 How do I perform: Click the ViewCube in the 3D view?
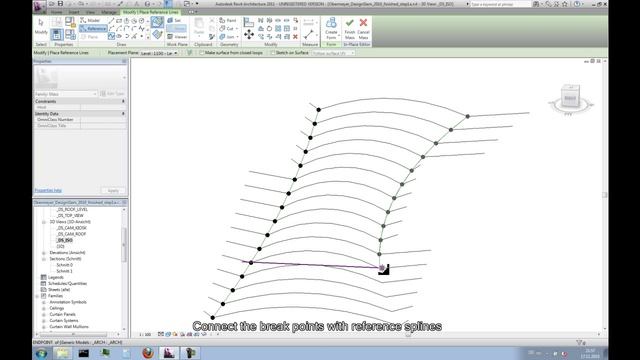pyautogui.click(x=570, y=96)
